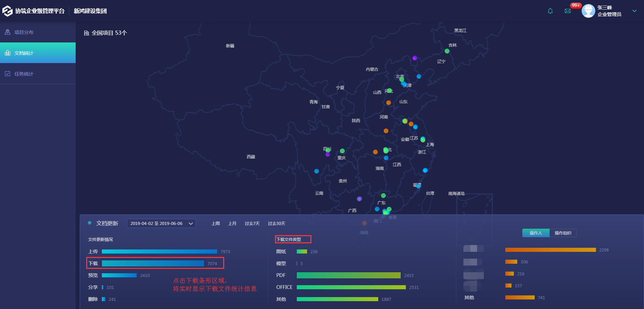Enable the 操作人 view
Viewport: 644px width, 309px height.
click(536, 233)
